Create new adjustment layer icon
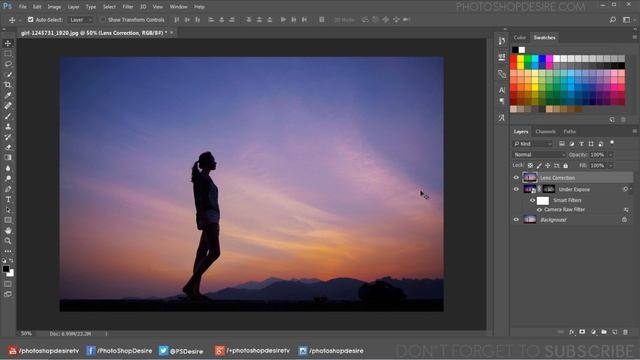The width and height of the screenshot is (640, 360). 593,332
